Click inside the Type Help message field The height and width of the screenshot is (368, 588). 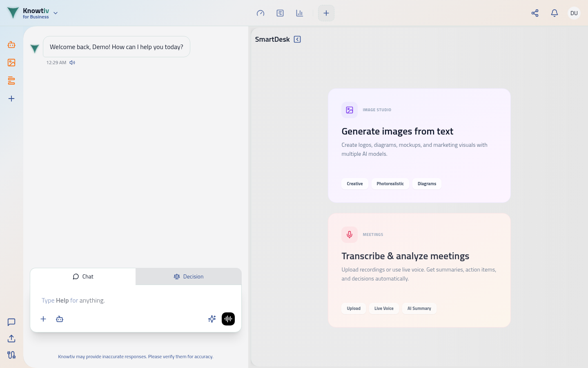click(x=122, y=300)
